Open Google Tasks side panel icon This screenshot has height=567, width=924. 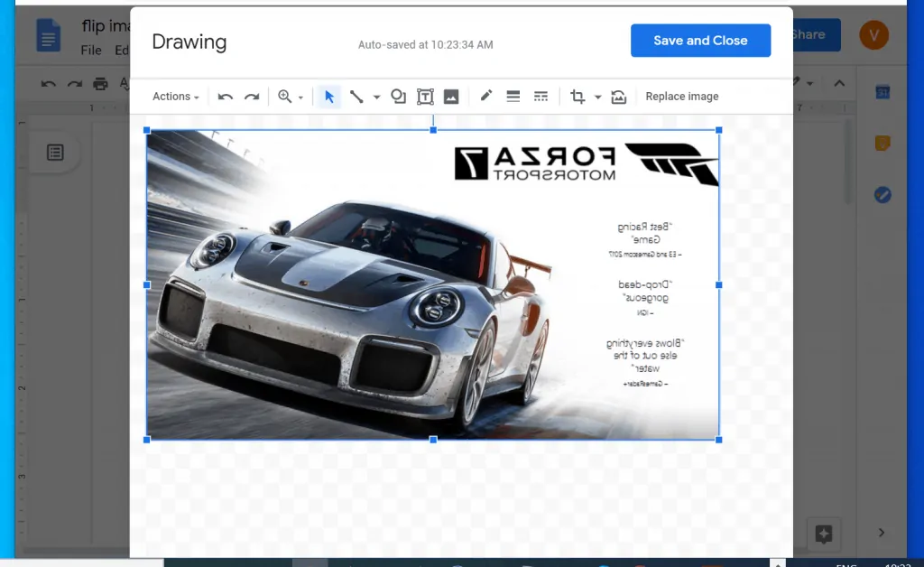(x=882, y=194)
